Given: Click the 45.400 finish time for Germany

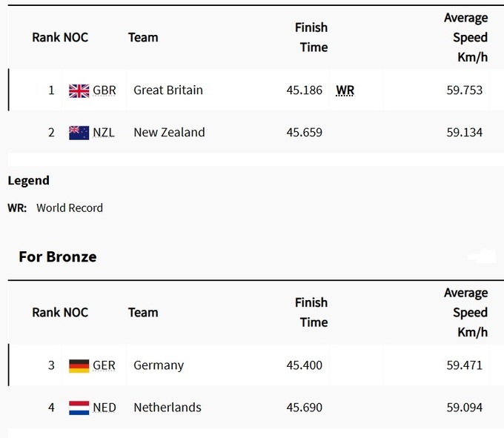Looking at the screenshot, I should 305,365.
